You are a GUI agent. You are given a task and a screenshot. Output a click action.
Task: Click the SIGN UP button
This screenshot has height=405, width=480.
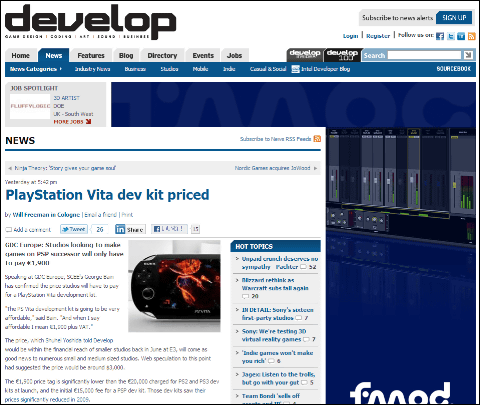pyautogui.click(x=454, y=18)
